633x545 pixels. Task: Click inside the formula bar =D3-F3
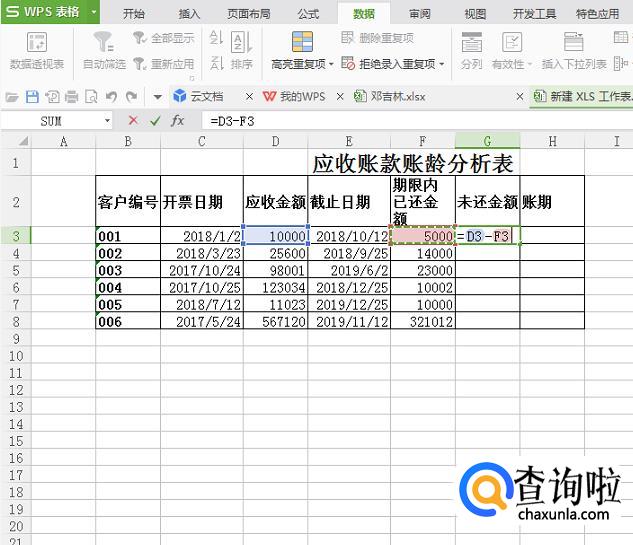point(417,121)
